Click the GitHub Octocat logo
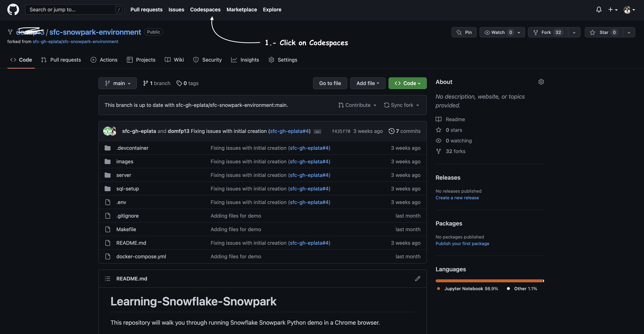Image resolution: width=644 pixels, height=334 pixels. click(x=13, y=10)
